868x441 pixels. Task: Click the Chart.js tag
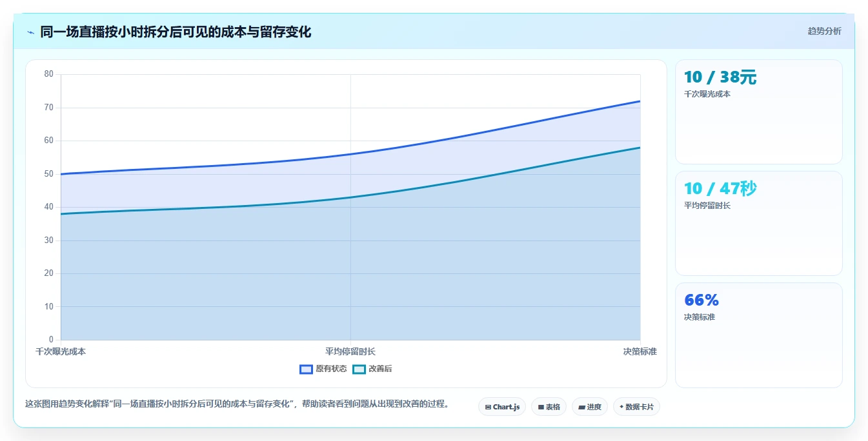502,407
